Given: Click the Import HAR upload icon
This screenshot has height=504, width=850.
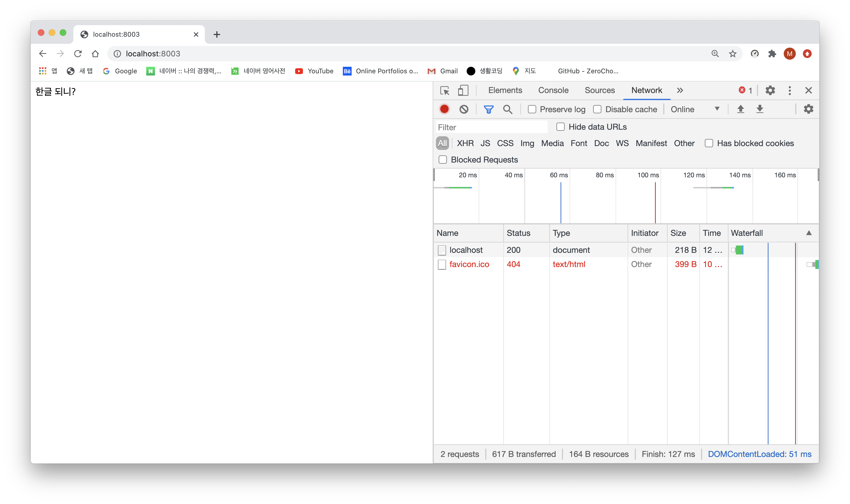Looking at the screenshot, I should (740, 109).
